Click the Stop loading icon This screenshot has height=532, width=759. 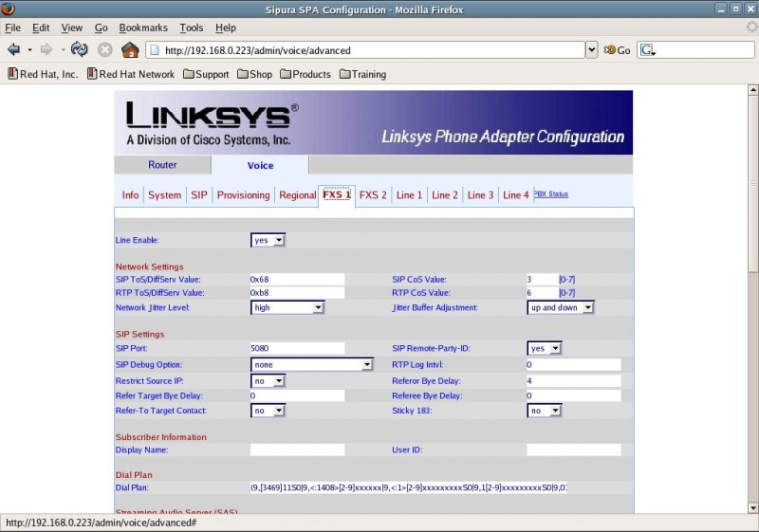(105, 49)
